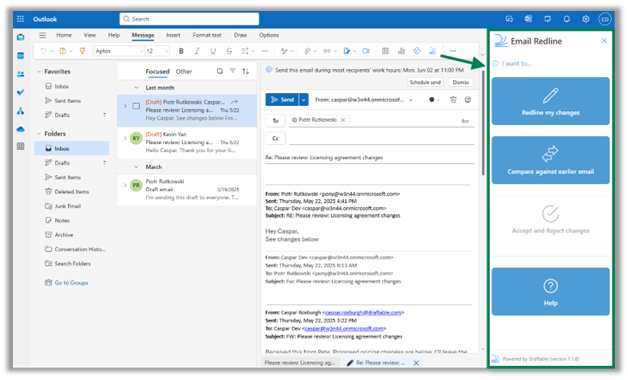Click the Insert table icon in ribbon
Viewport: 628px width, 380px height.
point(385,51)
